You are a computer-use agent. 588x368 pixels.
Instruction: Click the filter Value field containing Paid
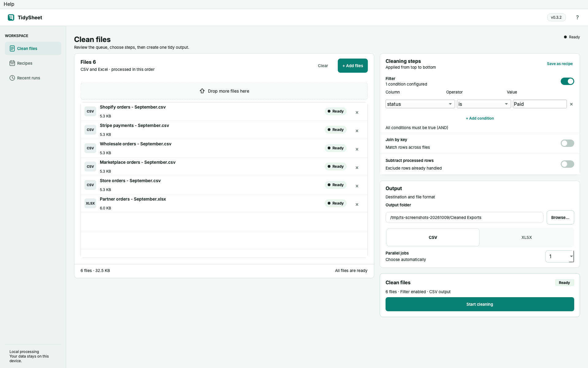(x=540, y=104)
